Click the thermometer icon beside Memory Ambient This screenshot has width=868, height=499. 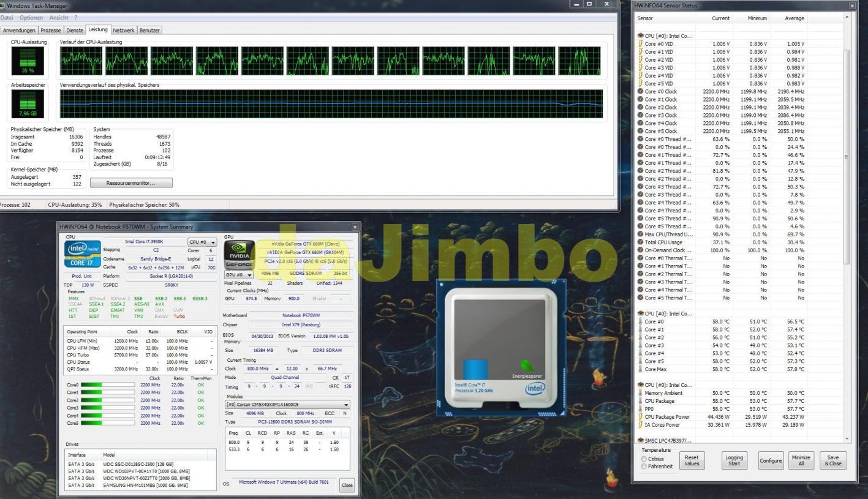click(x=640, y=393)
